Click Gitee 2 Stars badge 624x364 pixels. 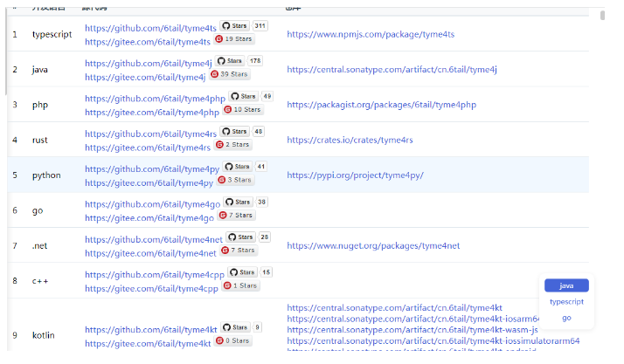[232, 145]
